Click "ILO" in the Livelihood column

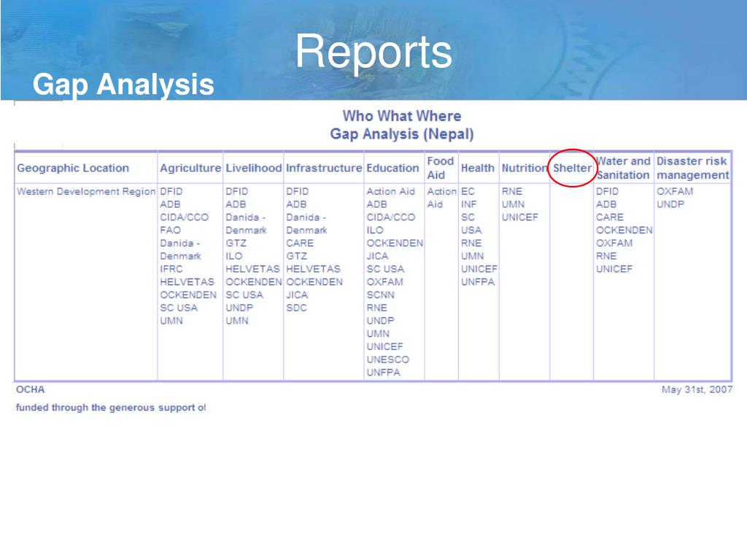pyautogui.click(x=233, y=256)
